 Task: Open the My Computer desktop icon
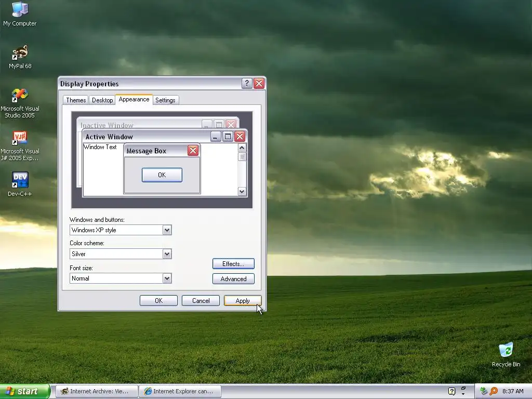[20, 14]
